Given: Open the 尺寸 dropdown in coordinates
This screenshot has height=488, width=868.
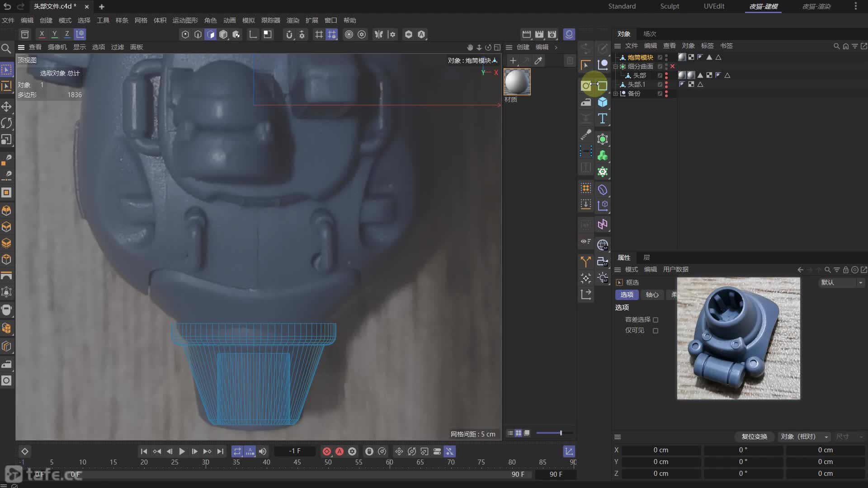Looking at the screenshot, I should click(x=849, y=436).
